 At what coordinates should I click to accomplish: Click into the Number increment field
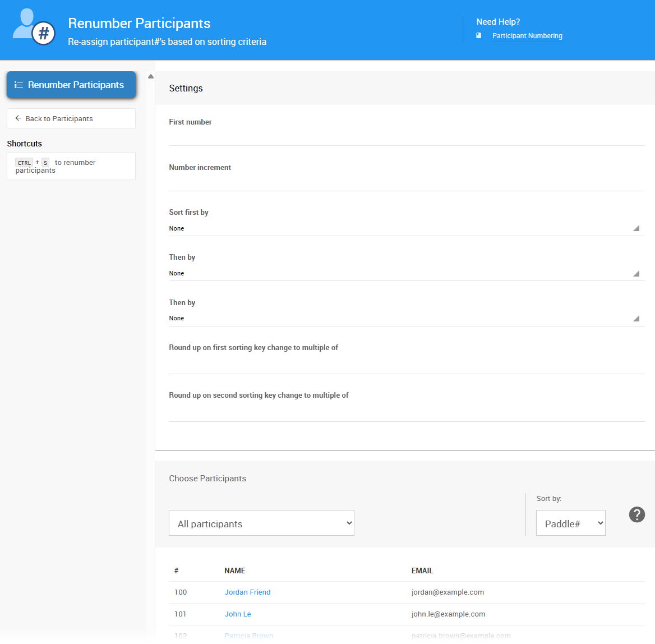click(x=406, y=182)
